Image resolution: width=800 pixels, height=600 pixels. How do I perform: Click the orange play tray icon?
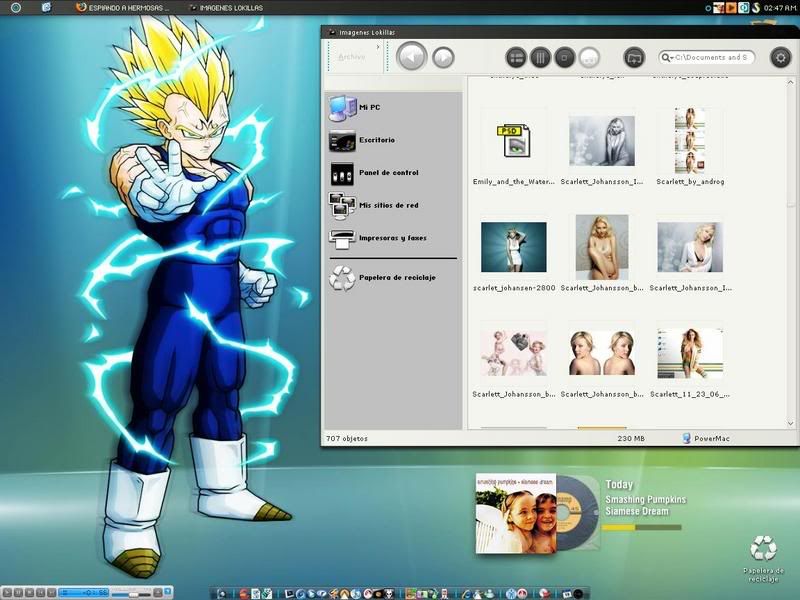click(x=732, y=8)
